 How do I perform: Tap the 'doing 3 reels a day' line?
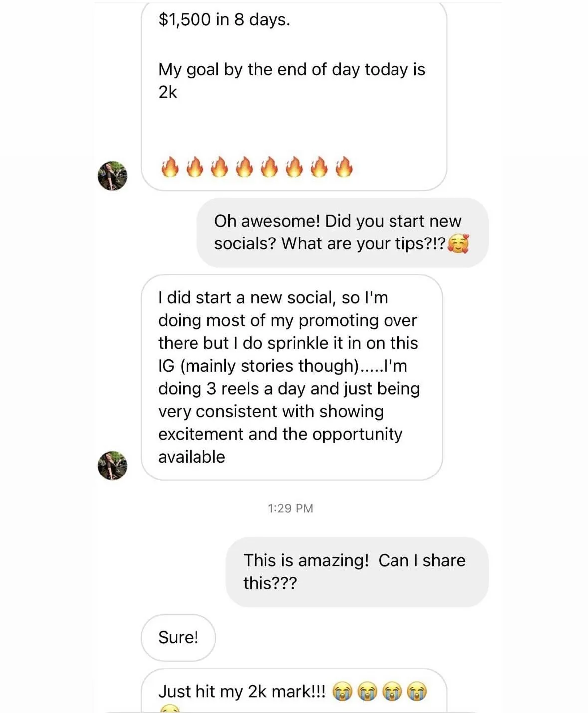289,389
